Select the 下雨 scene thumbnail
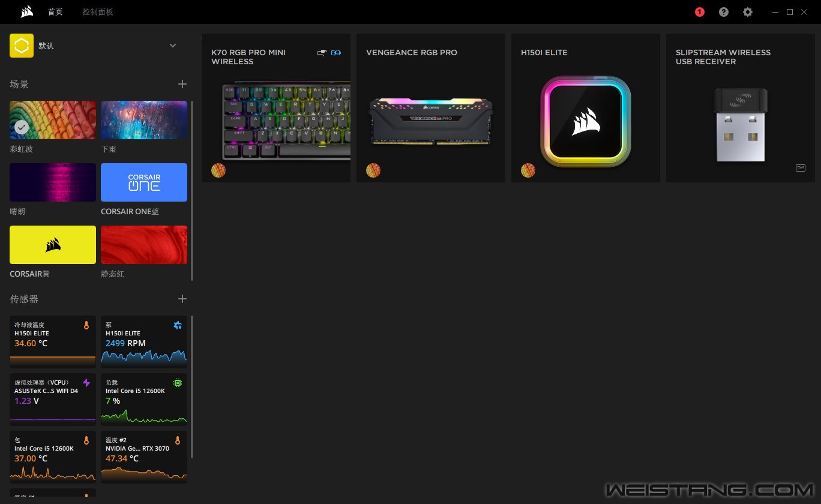Screen dimensions: 821x504 (x=144, y=120)
